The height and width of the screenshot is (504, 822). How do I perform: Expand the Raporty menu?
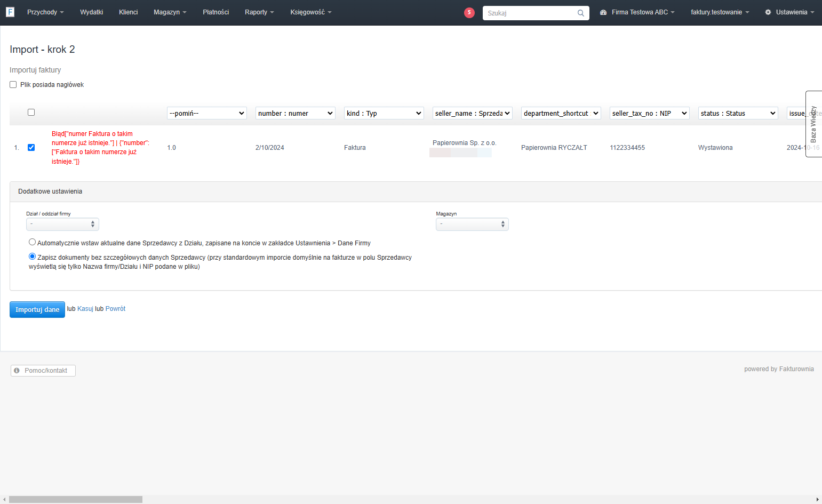259,12
